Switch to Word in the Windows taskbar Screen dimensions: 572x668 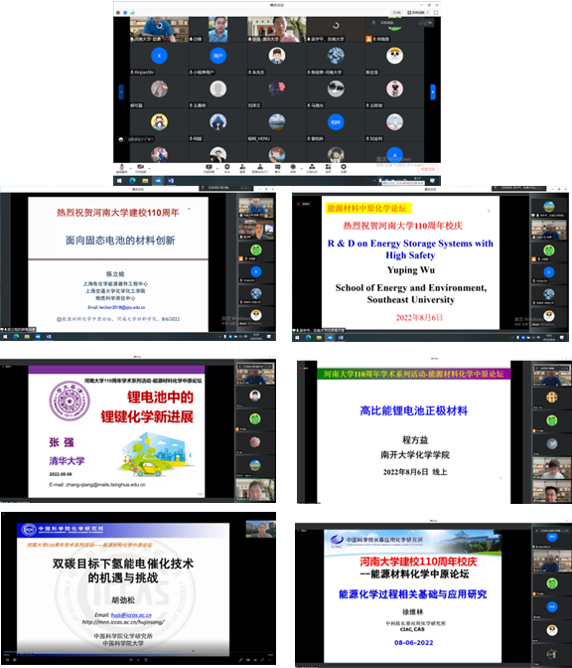pos(171,181)
